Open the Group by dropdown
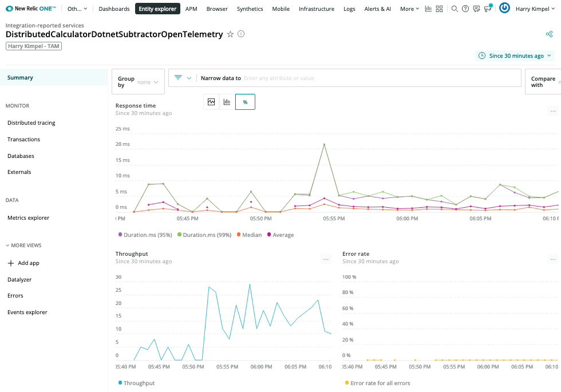The image size is (561, 392). pyautogui.click(x=139, y=82)
